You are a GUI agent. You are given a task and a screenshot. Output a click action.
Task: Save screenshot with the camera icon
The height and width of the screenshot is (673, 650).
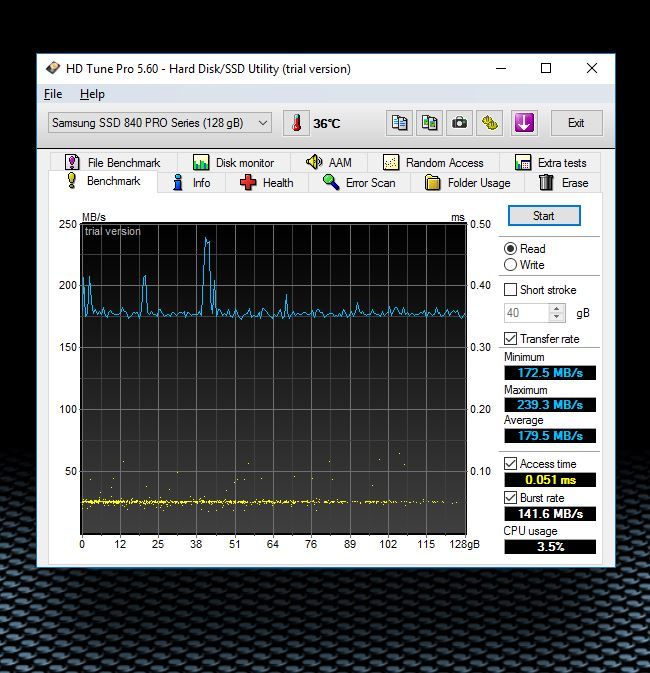(x=459, y=123)
